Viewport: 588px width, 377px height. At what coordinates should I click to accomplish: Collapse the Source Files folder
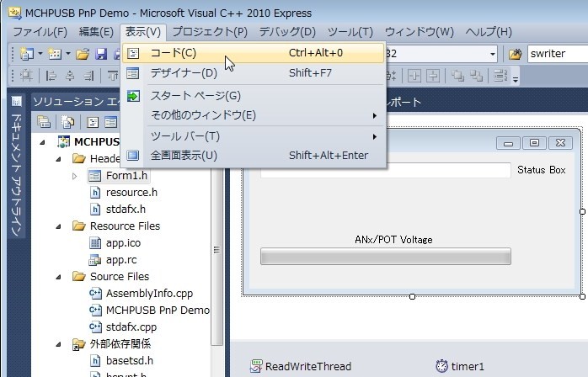58,277
